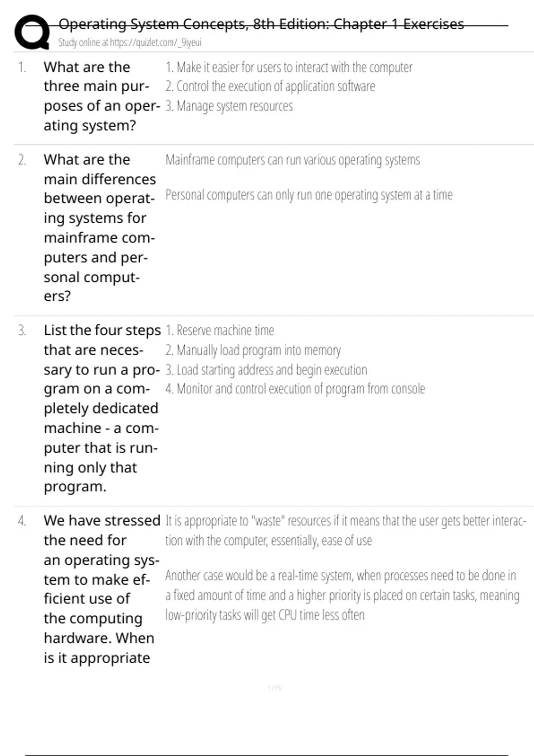Click answer 'Reserve machine time'
The image size is (534, 756).
pos(220,331)
